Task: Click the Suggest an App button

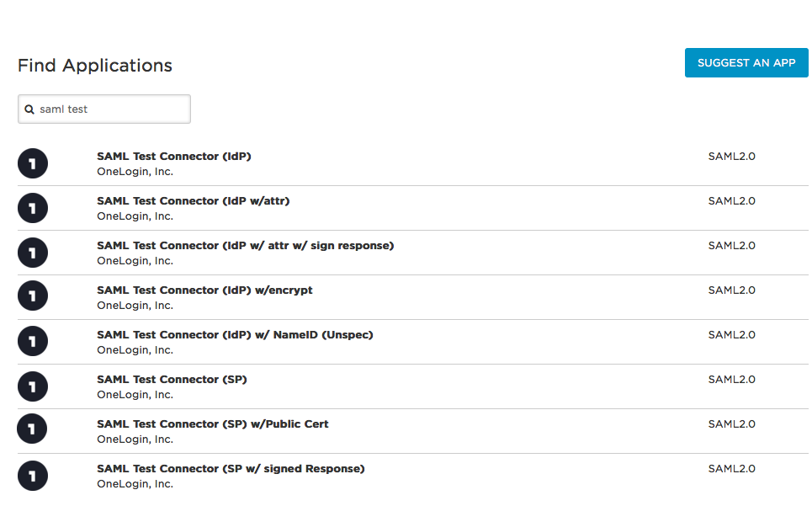Action: [746, 62]
